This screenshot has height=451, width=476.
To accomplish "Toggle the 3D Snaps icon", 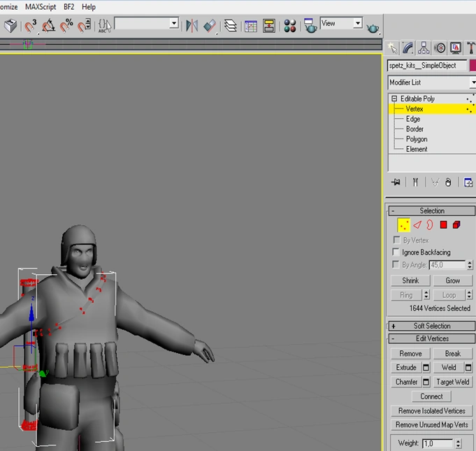I will tap(31, 26).
